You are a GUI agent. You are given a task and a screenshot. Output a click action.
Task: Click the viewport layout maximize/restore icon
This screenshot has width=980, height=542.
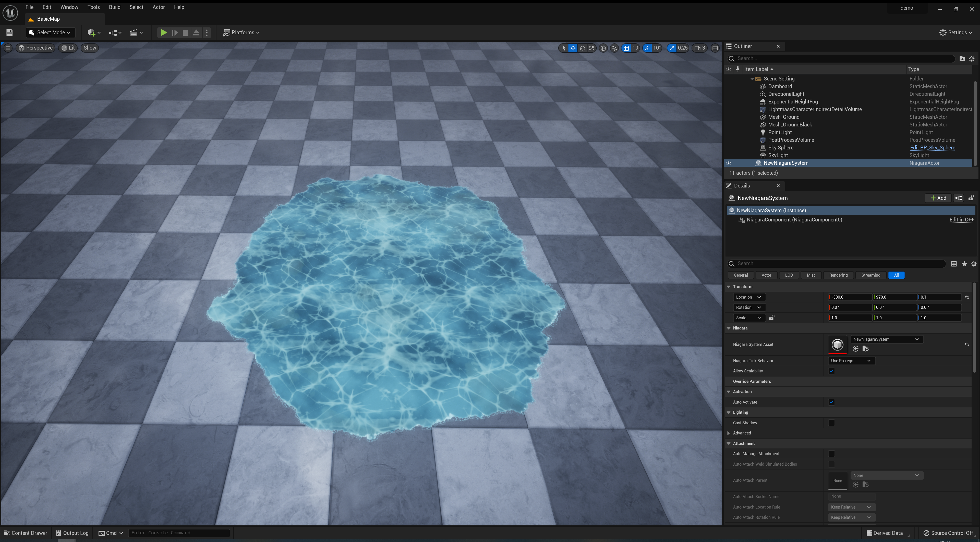pos(715,48)
